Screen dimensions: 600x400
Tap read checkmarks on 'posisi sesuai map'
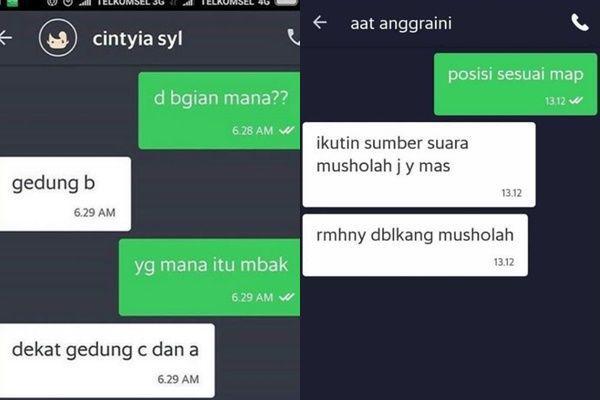[576, 101]
